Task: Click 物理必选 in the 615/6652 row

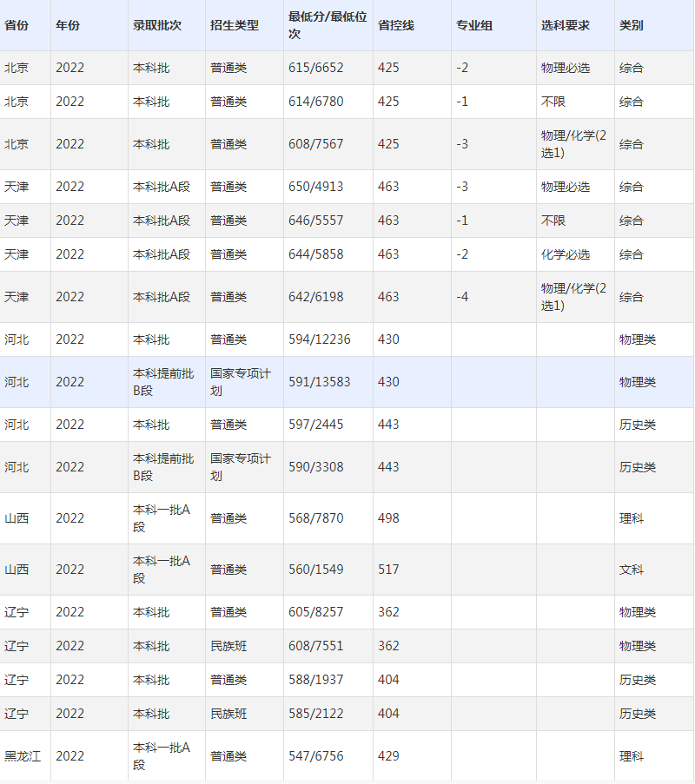Action: (x=566, y=68)
